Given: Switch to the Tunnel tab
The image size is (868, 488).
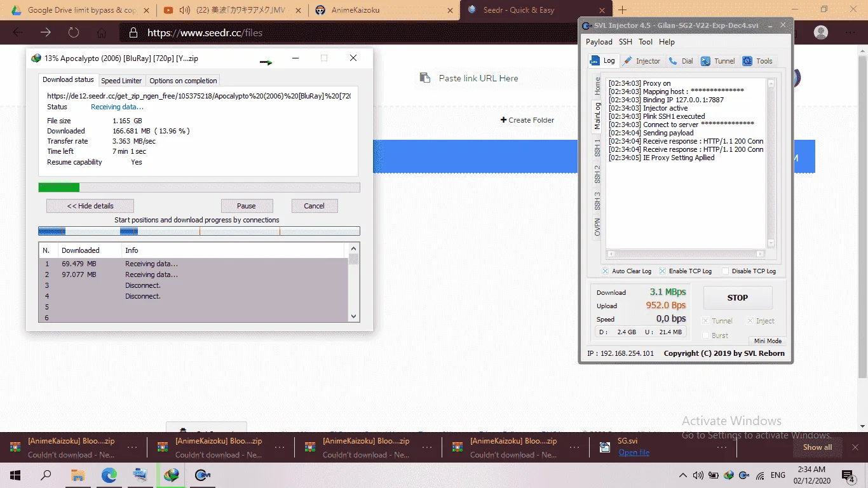Looking at the screenshot, I should 718,61.
